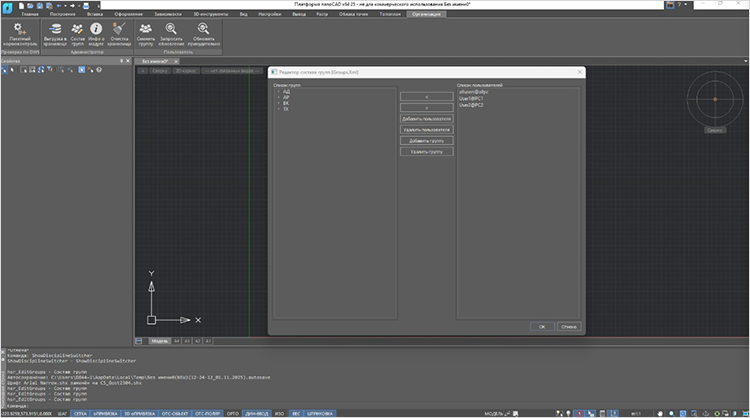This screenshot has height=418, width=750.
Task: Click the Удалить группу button
Action: (x=426, y=151)
